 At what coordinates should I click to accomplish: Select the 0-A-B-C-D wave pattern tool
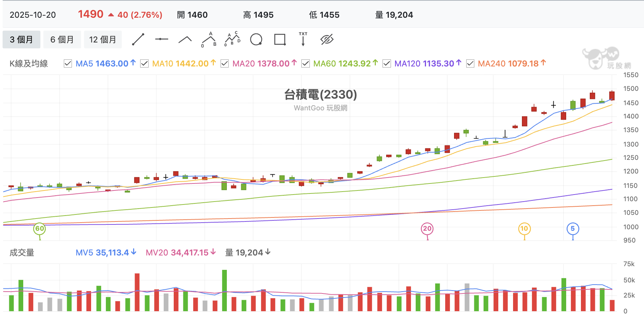pyautogui.click(x=232, y=39)
